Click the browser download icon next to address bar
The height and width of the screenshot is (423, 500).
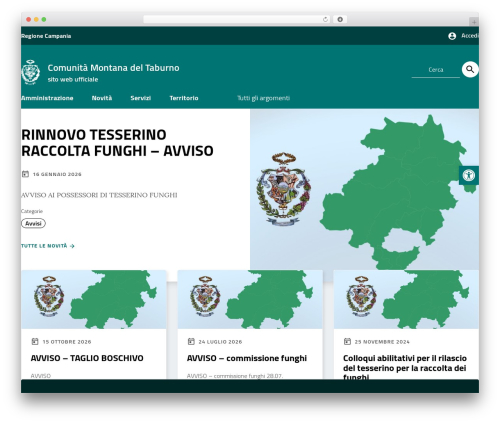[x=340, y=20]
